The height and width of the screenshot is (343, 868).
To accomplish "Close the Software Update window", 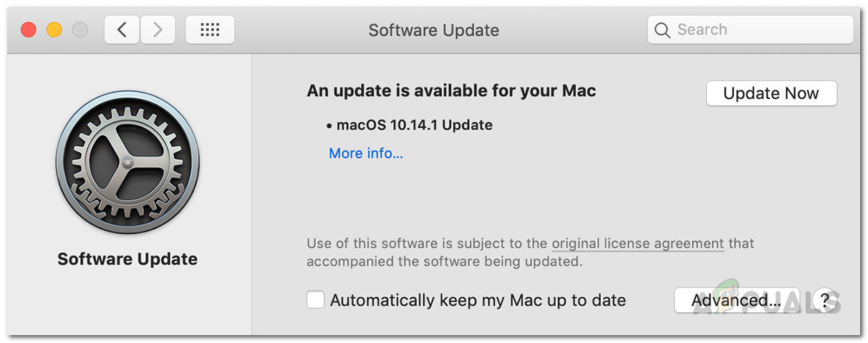I will click(29, 30).
